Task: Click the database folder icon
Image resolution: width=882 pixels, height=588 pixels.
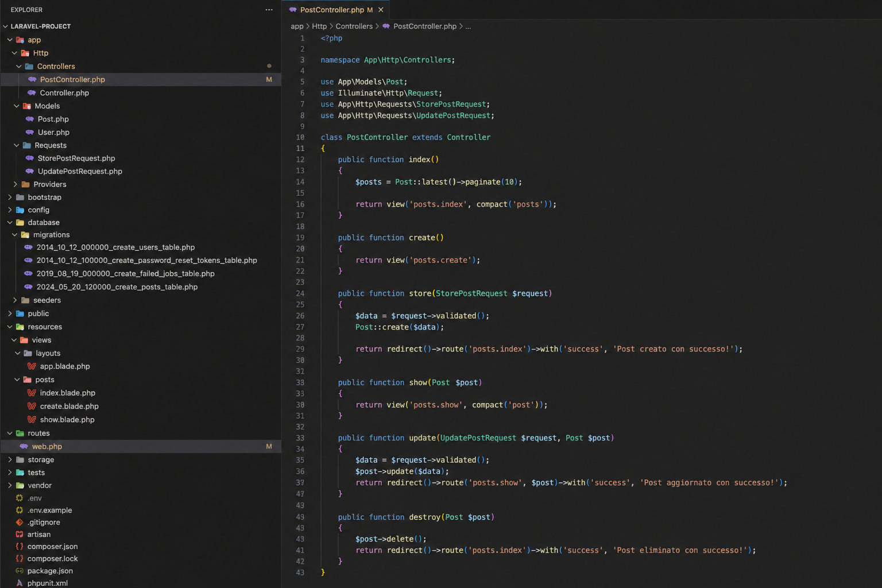Action: click(20, 222)
